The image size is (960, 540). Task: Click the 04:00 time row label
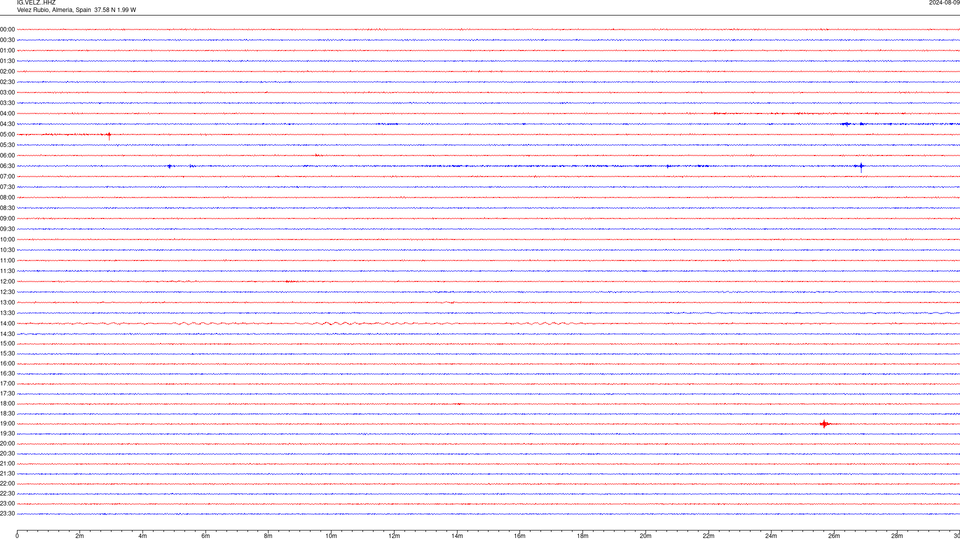[7, 114]
